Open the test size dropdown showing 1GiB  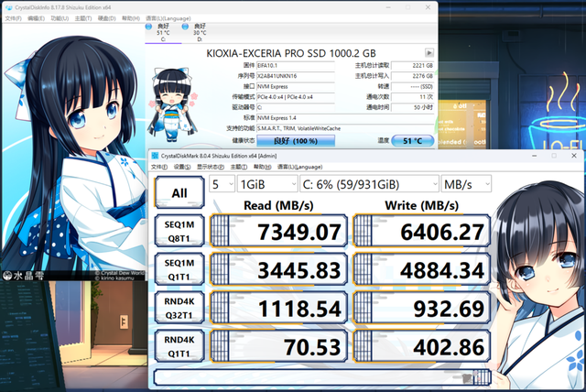click(267, 184)
